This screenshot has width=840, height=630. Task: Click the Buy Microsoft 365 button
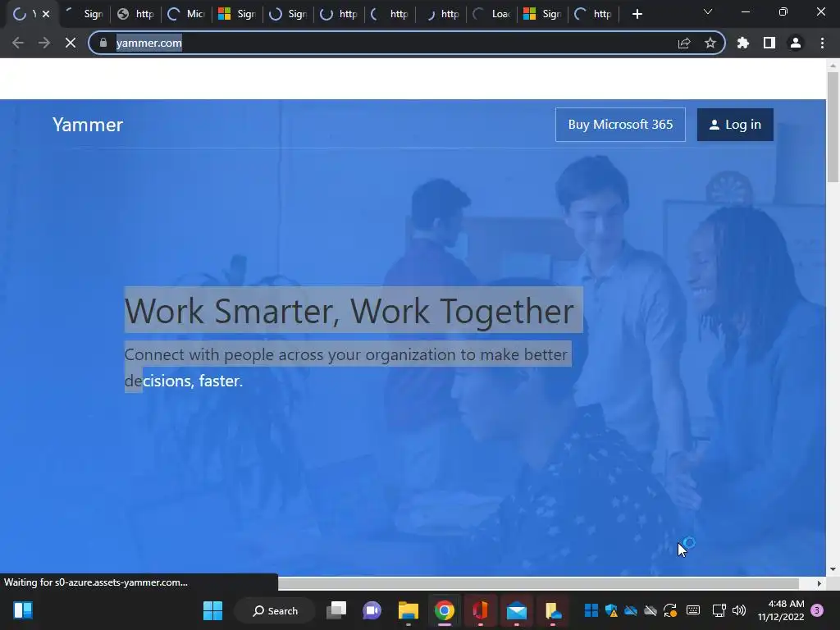pyautogui.click(x=620, y=125)
